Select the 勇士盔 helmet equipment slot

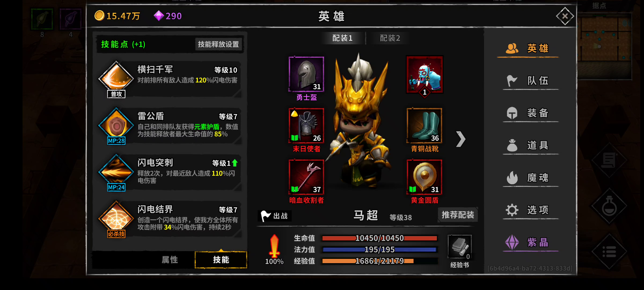tap(306, 74)
